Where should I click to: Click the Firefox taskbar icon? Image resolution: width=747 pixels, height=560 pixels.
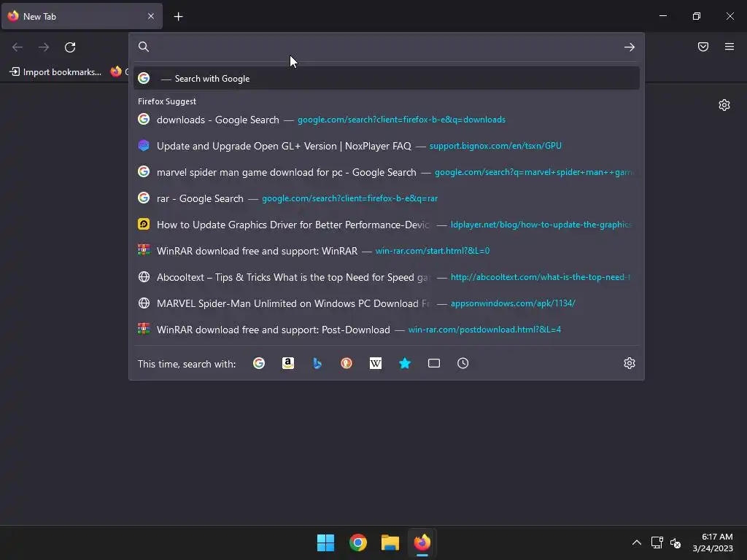(x=422, y=542)
